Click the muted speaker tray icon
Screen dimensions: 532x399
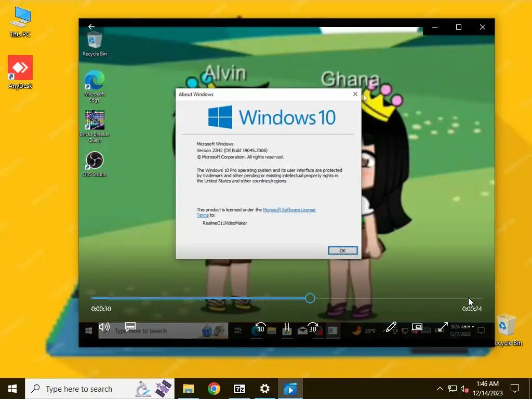pos(464,389)
